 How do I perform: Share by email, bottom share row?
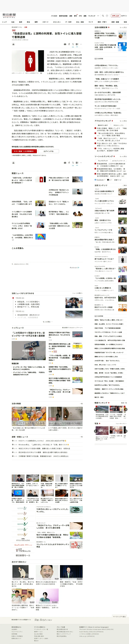pos(65,163)
